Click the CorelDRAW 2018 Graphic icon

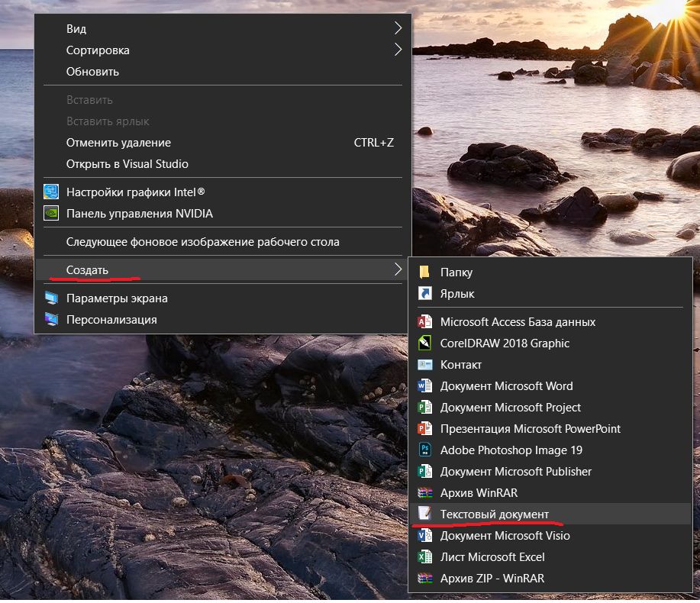tap(424, 343)
